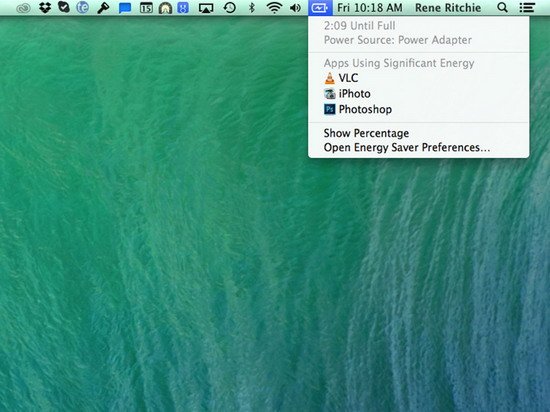Click the volume speaker icon
550x412 pixels.
[x=295, y=8]
